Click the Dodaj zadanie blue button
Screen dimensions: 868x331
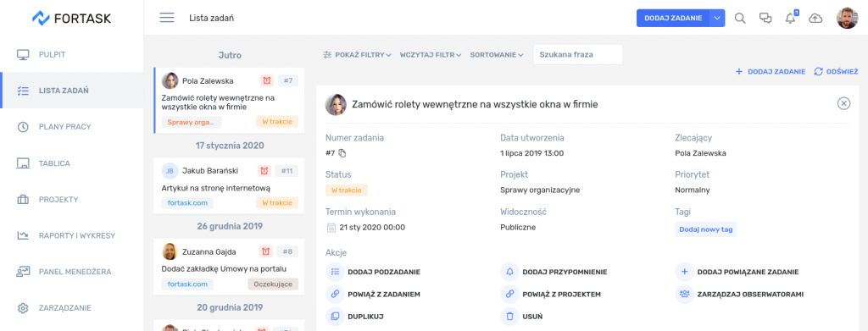[672, 18]
